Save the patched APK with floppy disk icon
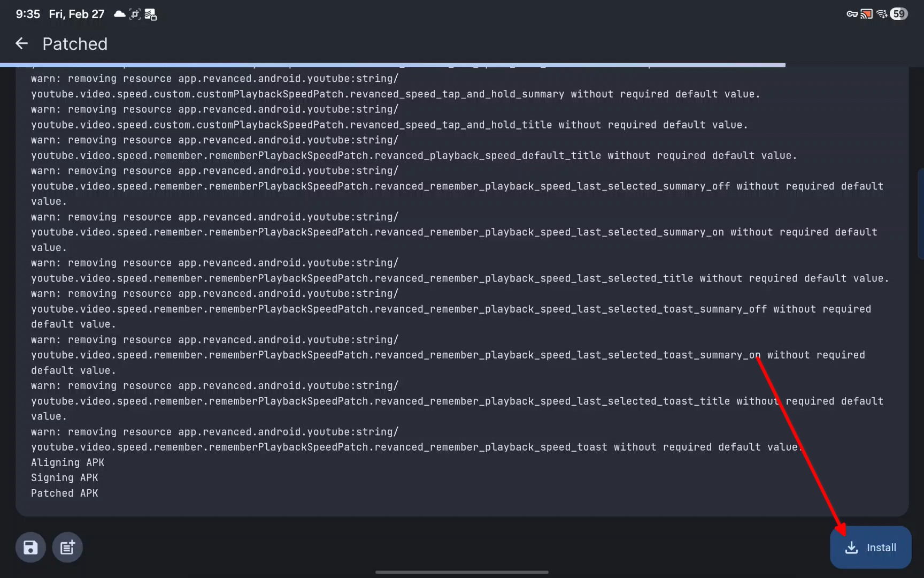 point(30,547)
